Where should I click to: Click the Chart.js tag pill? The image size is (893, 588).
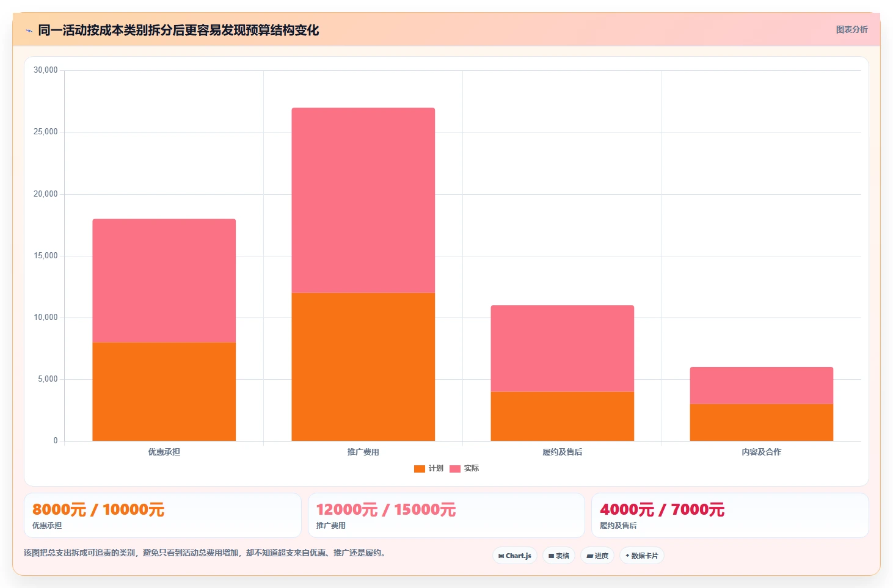point(515,556)
